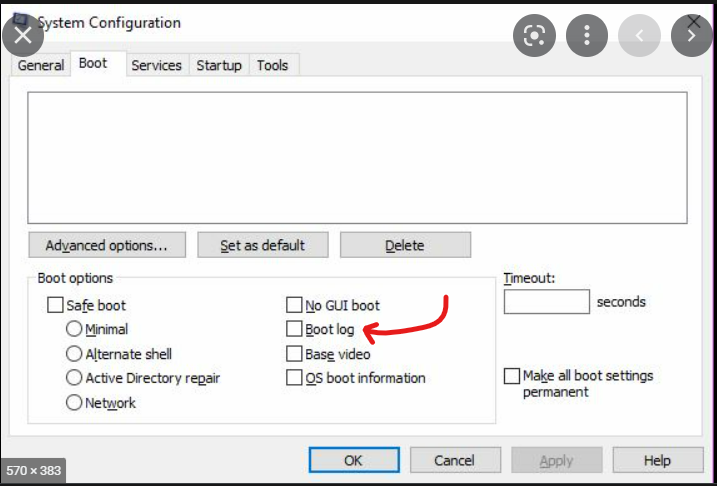Viewport: 717px width, 486px height.
Task: Open the three-dot more options menu
Action: click(587, 37)
